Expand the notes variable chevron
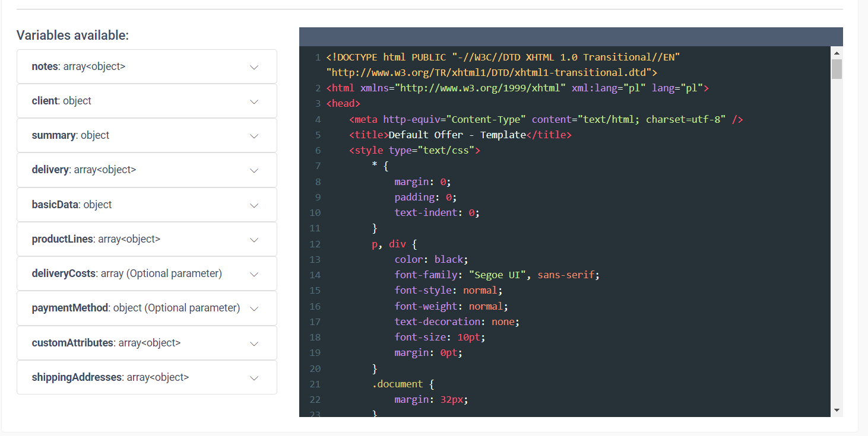The width and height of the screenshot is (868, 436). (x=254, y=67)
